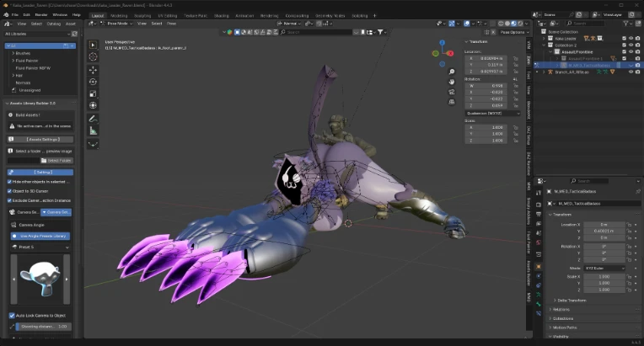Viewport: 644px width, 346px height.
Task: Open the Pose menu in viewport header
Action: tap(172, 24)
